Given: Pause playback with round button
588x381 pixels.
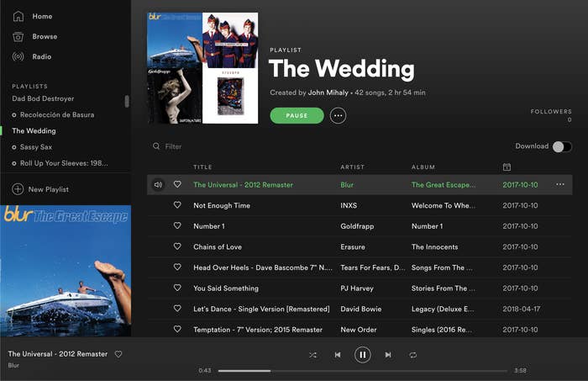Looking at the screenshot, I should tap(363, 355).
